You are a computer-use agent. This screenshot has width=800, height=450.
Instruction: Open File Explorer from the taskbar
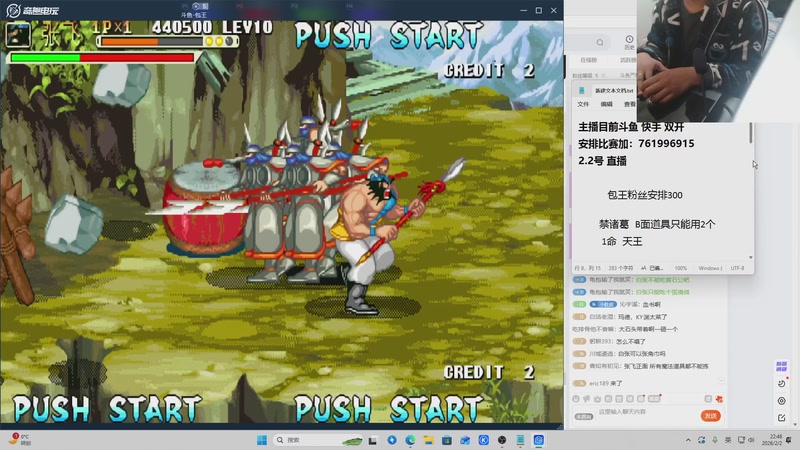[429, 440]
